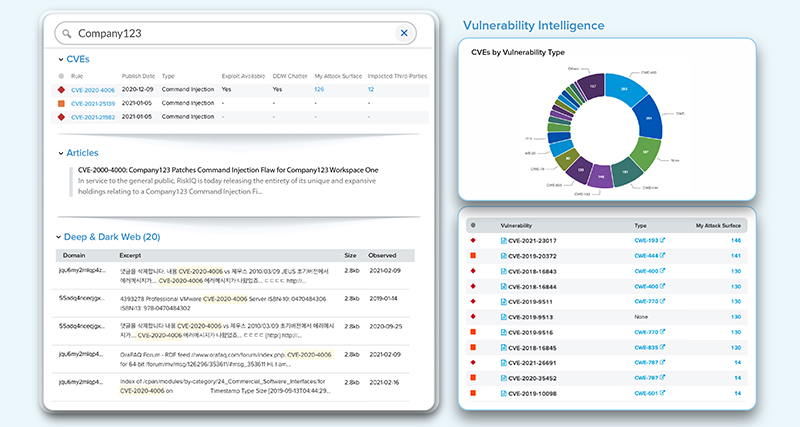Open the CVE-2021-21982 rule link
This screenshot has width=800, height=427.
pyautogui.click(x=93, y=117)
